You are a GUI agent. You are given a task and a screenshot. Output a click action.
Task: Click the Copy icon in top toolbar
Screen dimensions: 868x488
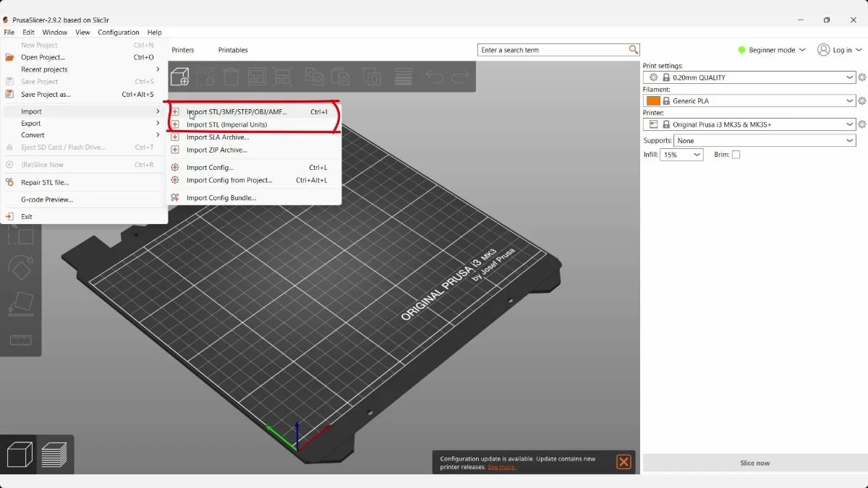click(x=314, y=76)
